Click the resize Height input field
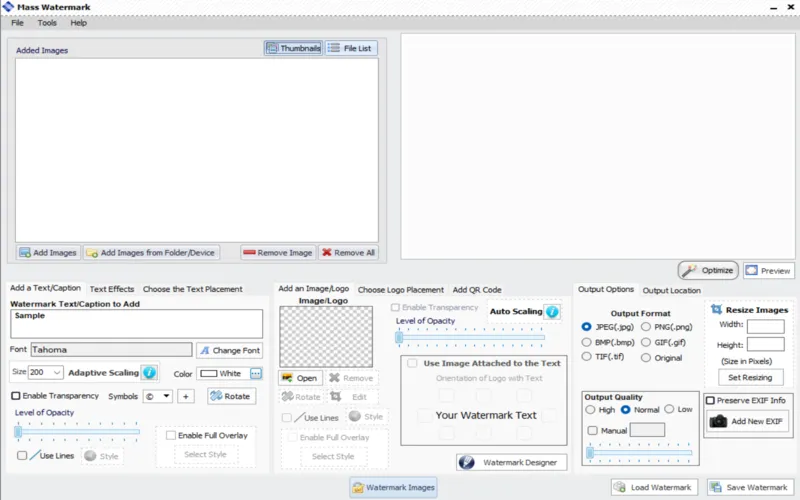The height and width of the screenshot is (500, 800). pyautogui.click(x=765, y=344)
